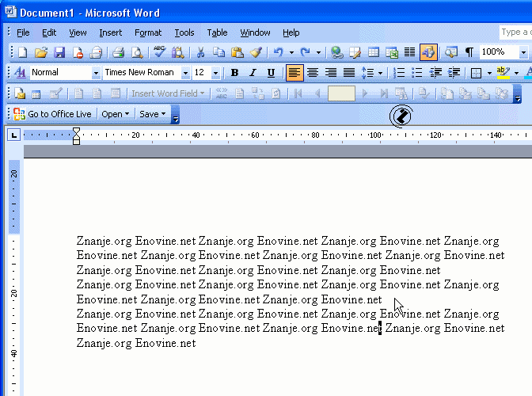This screenshot has width=532, height=396.
Task: Click Go to Office Live button
Action: click(x=53, y=114)
